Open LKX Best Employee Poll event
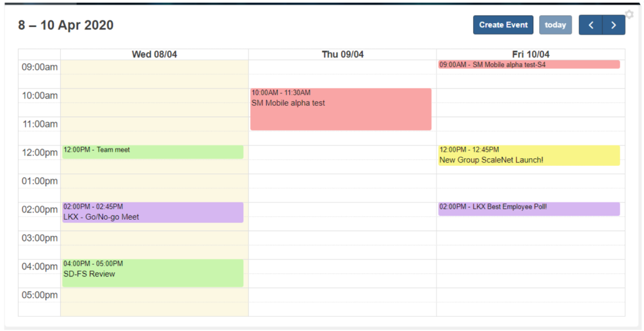Screen dimensions: 644x331 [x=529, y=208]
